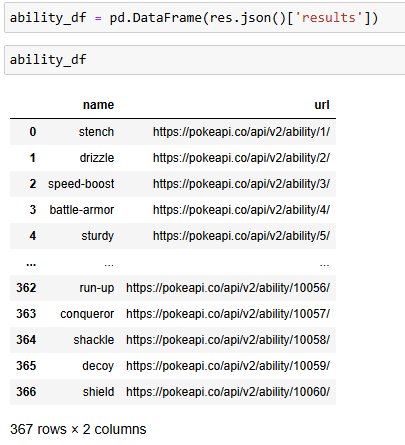Click the code cell defining ability_df

point(205,18)
